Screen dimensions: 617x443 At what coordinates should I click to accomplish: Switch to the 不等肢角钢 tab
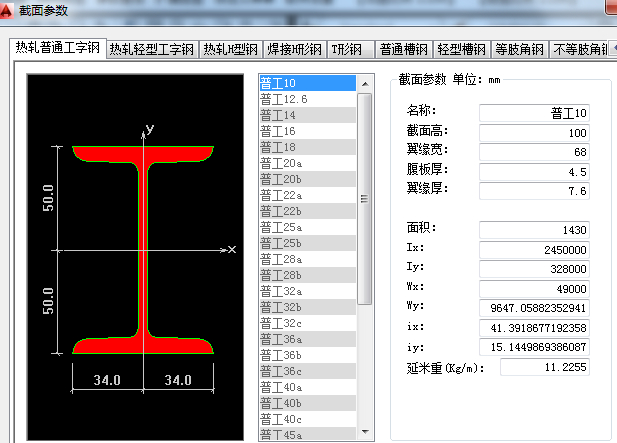click(579, 50)
